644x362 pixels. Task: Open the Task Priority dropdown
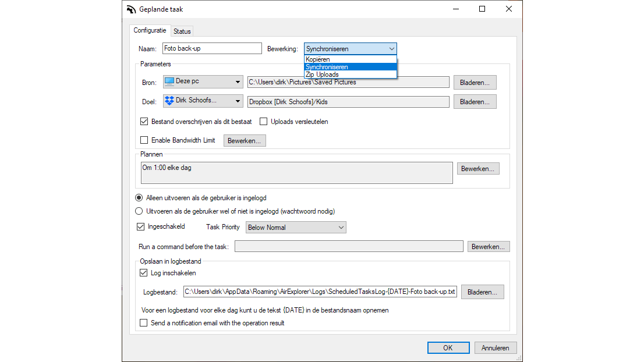click(x=296, y=228)
